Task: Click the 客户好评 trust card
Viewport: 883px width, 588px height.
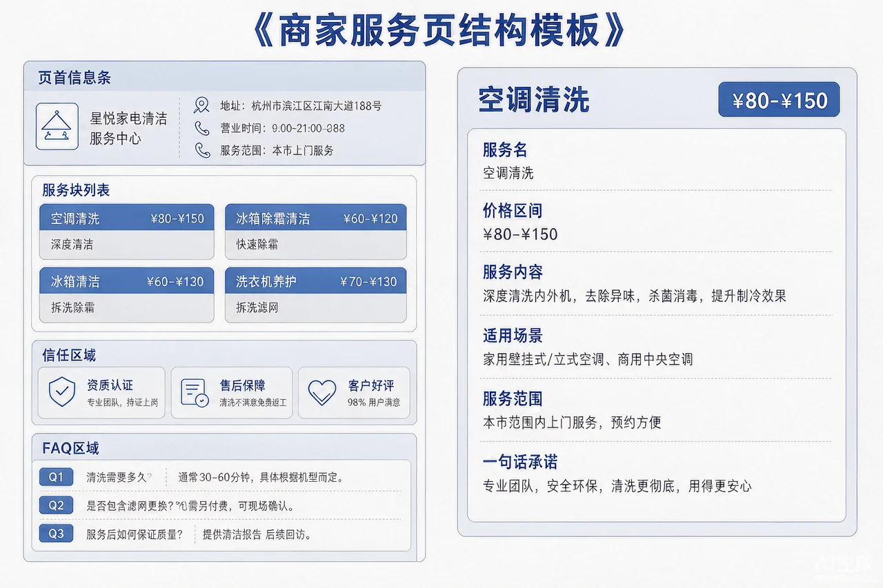Action: coord(354,392)
